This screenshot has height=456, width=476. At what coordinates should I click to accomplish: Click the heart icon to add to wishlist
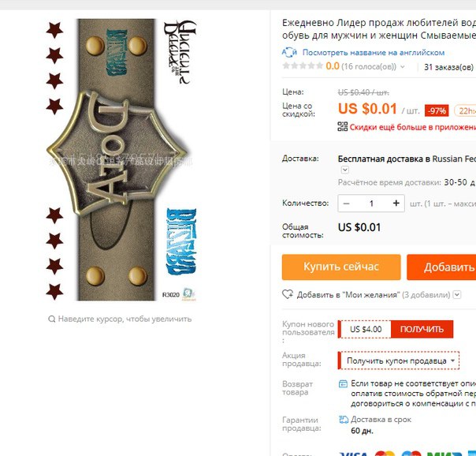(x=288, y=294)
